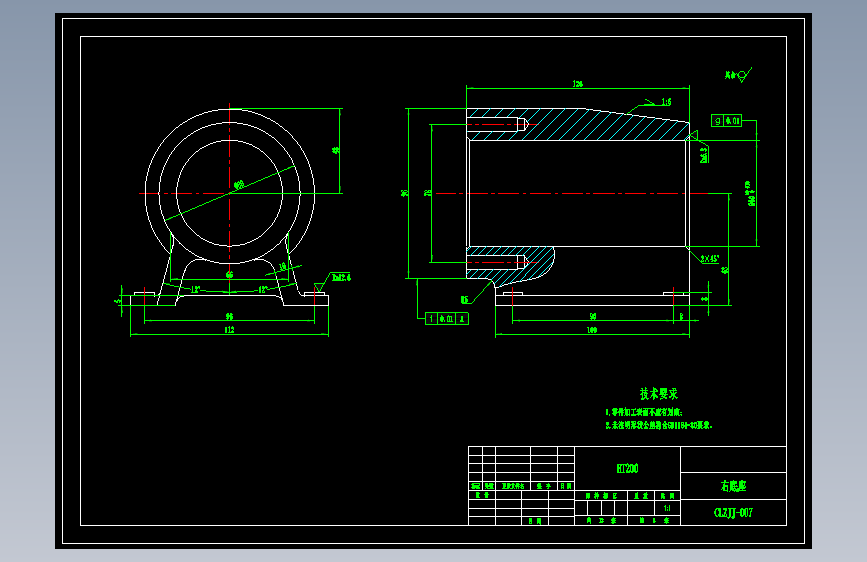Screen dimensions: 867x562
Task: Click the 112 base width dimension
Action: (229, 330)
